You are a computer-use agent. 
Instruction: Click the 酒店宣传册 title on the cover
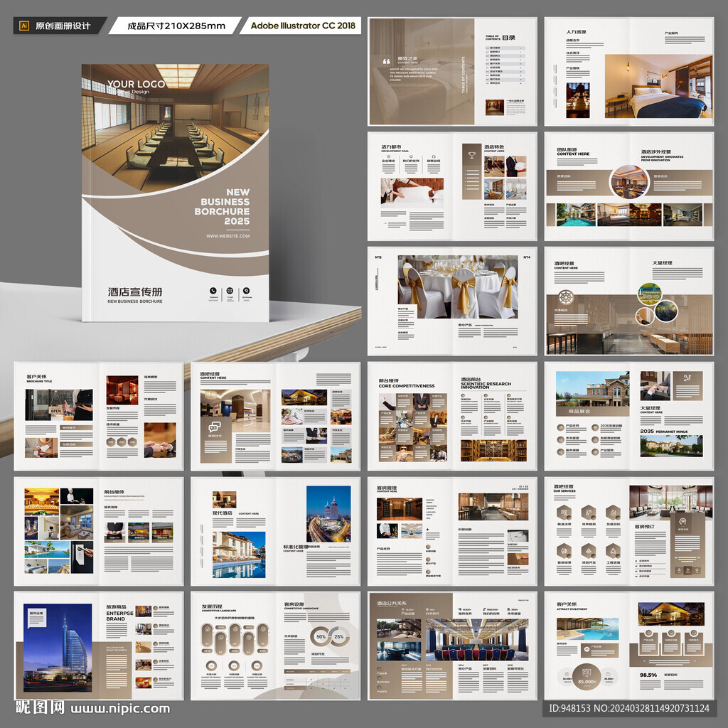click(x=135, y=291)
